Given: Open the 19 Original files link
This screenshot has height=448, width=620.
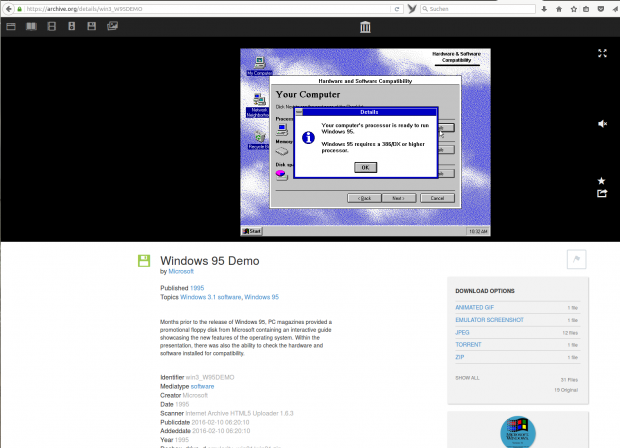Looking at the screenshot, I should [566, 390].
